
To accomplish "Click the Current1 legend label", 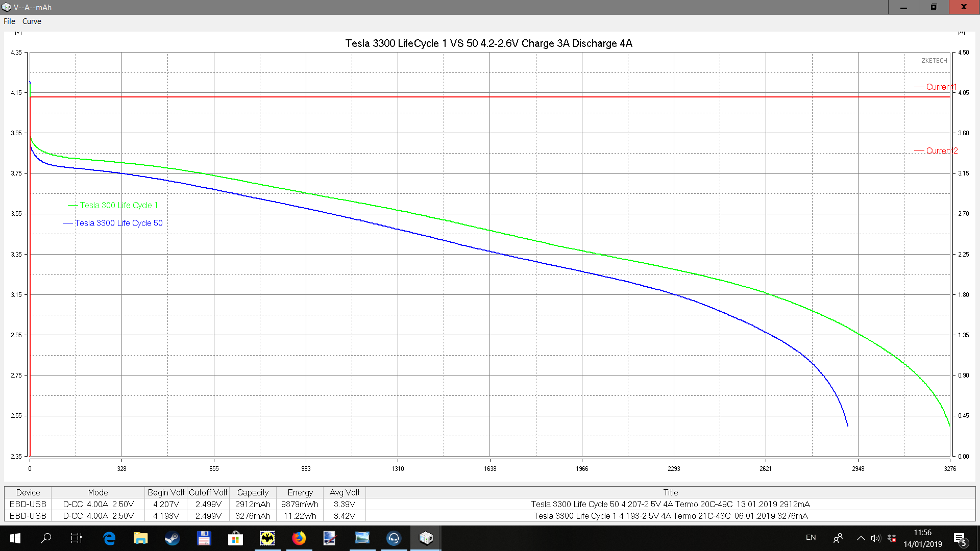I will 941,87.
